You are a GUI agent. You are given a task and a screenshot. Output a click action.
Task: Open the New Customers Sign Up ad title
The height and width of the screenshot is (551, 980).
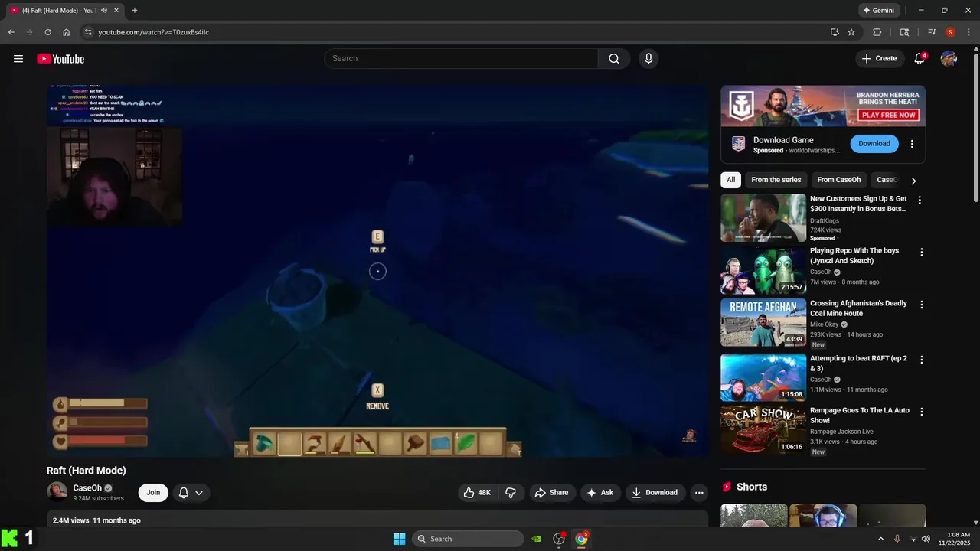pyautogui.click(x=858, y=204)
